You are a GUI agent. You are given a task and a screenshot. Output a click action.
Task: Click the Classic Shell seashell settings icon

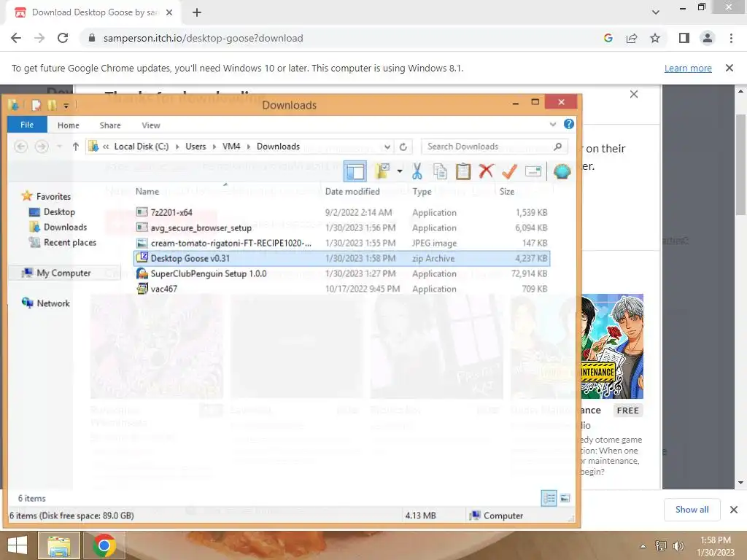[562, 171]
